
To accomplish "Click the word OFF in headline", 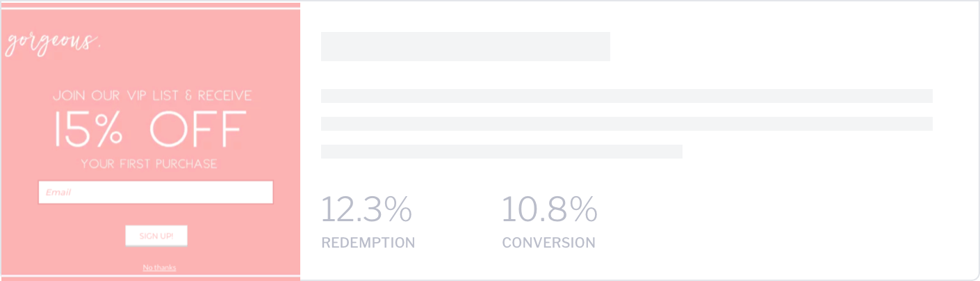I will coord(197,129).
